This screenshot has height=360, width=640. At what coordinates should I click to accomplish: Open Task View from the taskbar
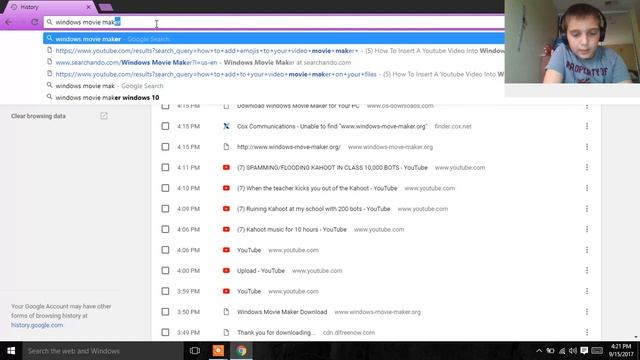195,351
